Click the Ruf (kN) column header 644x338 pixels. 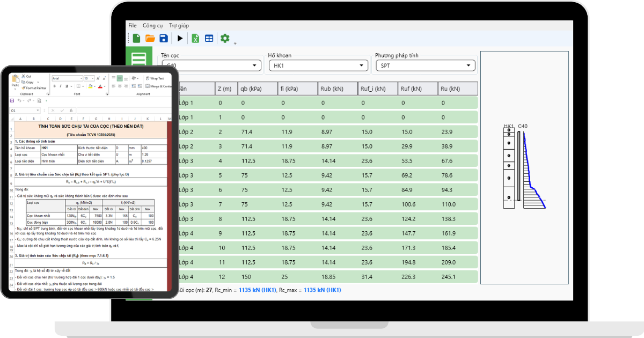(417, 89)
